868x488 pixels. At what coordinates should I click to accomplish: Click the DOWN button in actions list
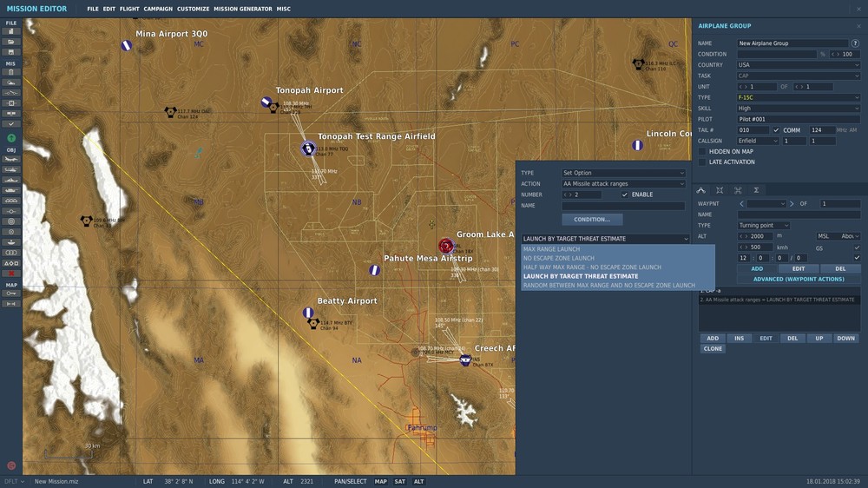[x=845, y=339]
